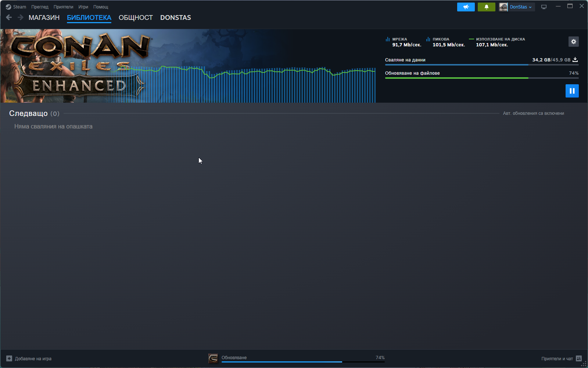Switch to the ОБЩНОСТ tab
588x368 pixels.
click(x=136, y=18)
